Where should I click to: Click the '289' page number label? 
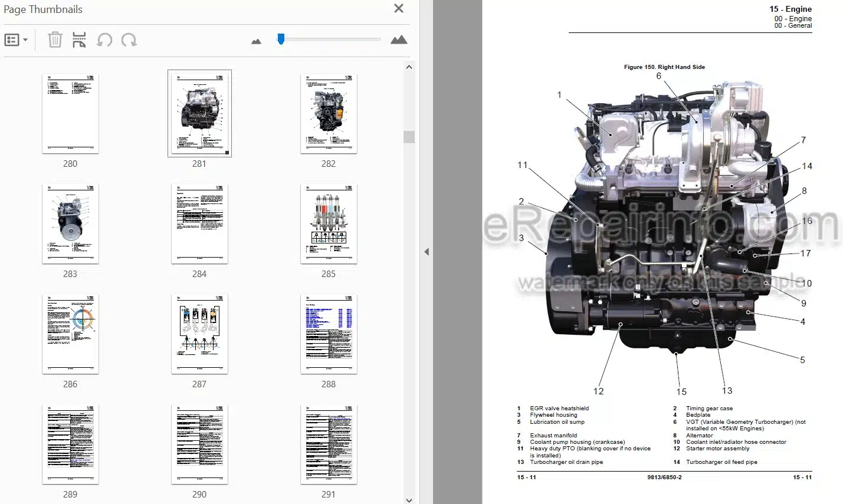pyautogui.click(x=70, y=495)
